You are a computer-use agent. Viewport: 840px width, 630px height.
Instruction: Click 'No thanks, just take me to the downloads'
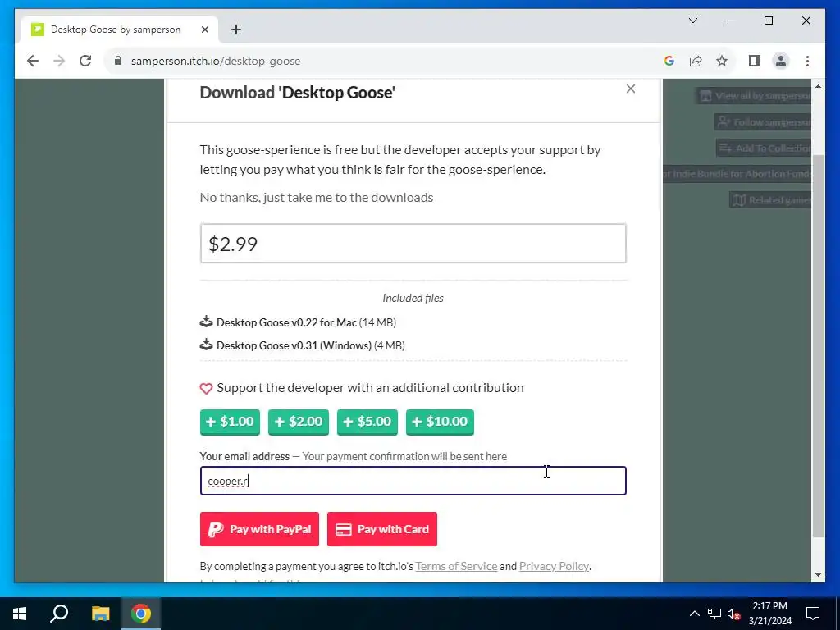tap(317, 197)
